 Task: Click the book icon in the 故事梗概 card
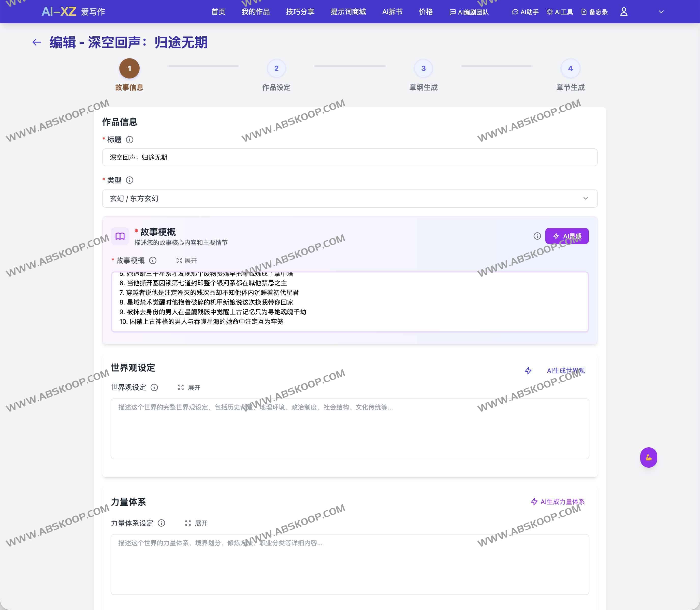point(120,236)
